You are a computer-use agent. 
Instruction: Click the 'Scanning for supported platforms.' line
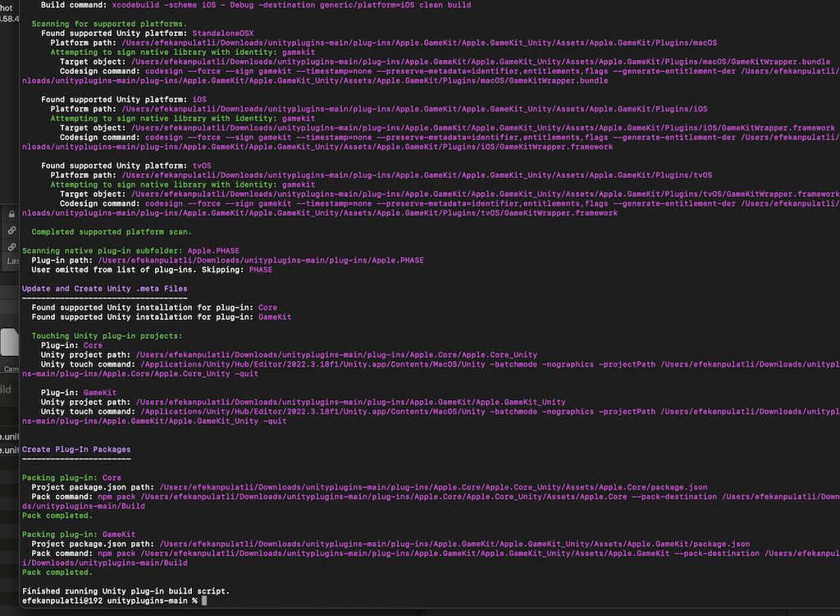coord(109,24)
